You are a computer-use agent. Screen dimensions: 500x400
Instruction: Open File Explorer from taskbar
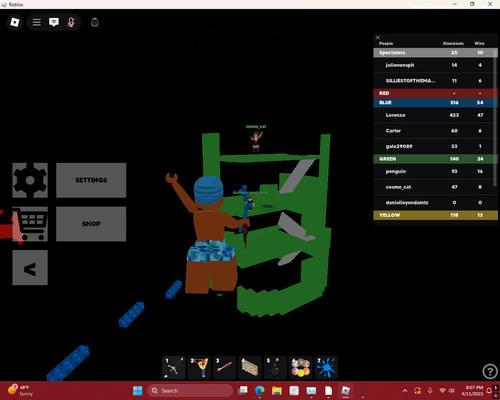coord(277,391)
